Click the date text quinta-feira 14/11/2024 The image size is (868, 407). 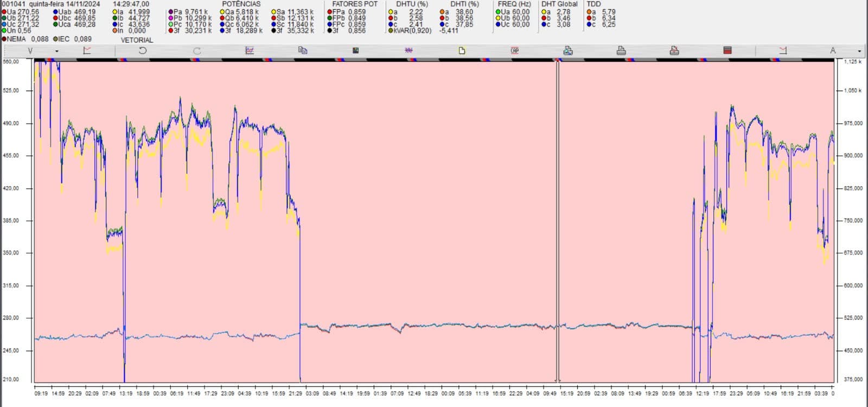point(64,4)
